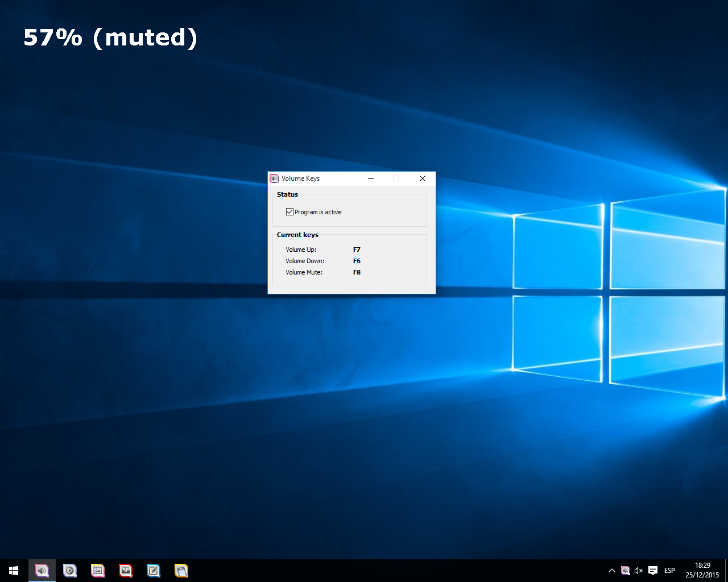Minimize the Volume Keys window
This screenshot has height=582, width=728.
tap(371, 178)
